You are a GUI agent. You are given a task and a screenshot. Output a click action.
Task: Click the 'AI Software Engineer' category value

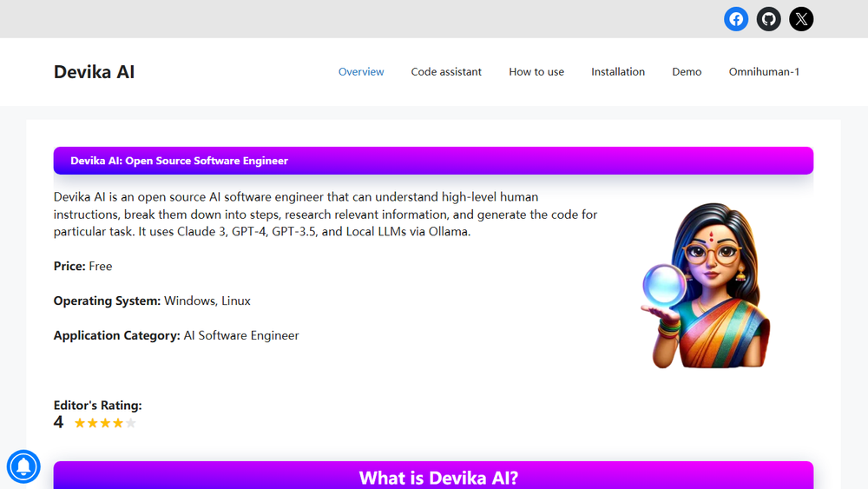[x=241, y=335]
